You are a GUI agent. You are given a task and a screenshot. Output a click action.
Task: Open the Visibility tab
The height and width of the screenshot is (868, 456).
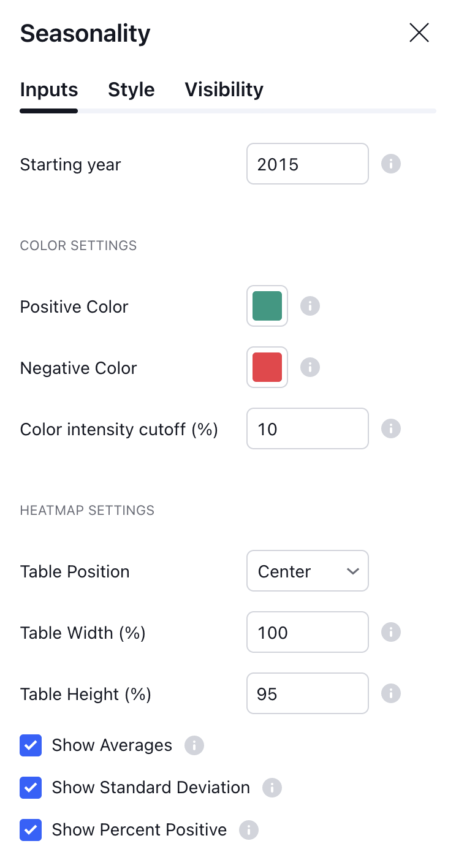pos(224,89)
